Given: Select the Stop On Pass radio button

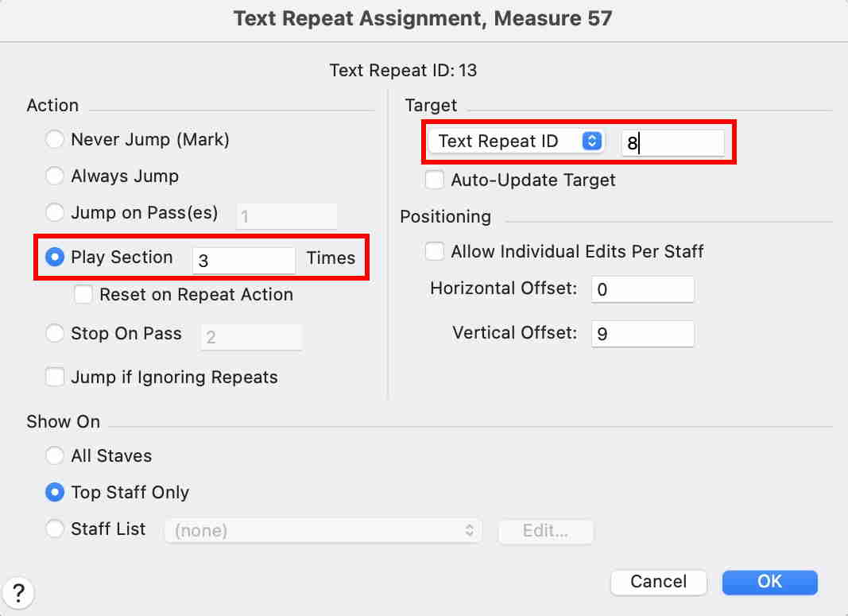Looking at the screenshot, I should (55, 334).
